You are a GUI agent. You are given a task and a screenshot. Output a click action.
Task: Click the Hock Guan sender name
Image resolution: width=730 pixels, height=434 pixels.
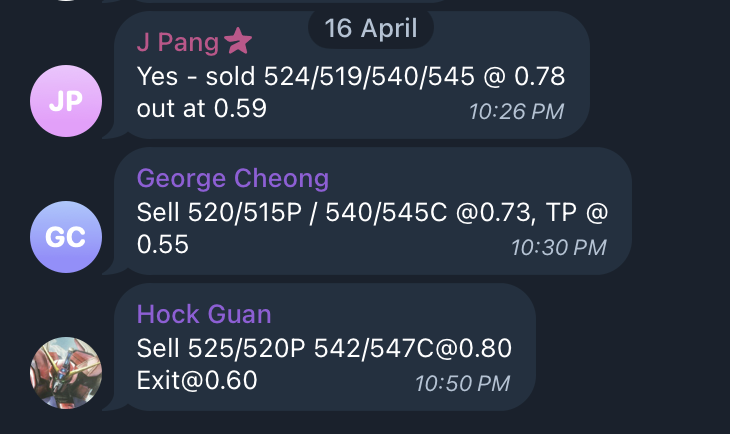[x=204, y=314]
